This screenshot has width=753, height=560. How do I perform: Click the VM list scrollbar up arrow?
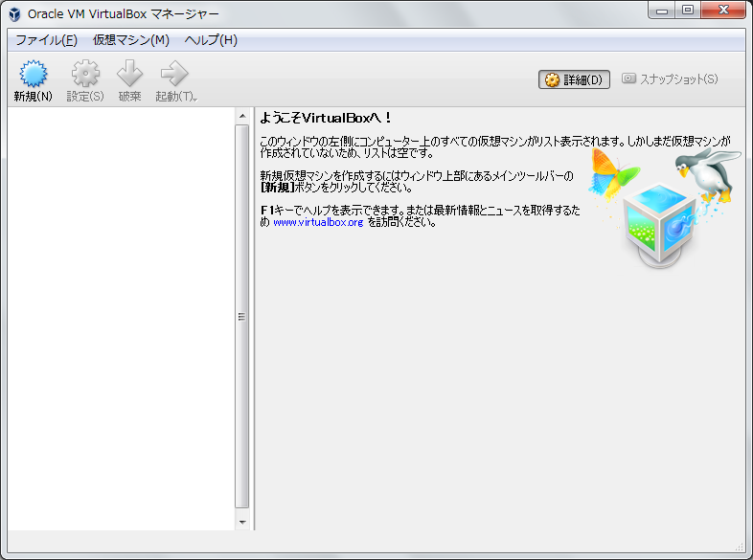242,116
